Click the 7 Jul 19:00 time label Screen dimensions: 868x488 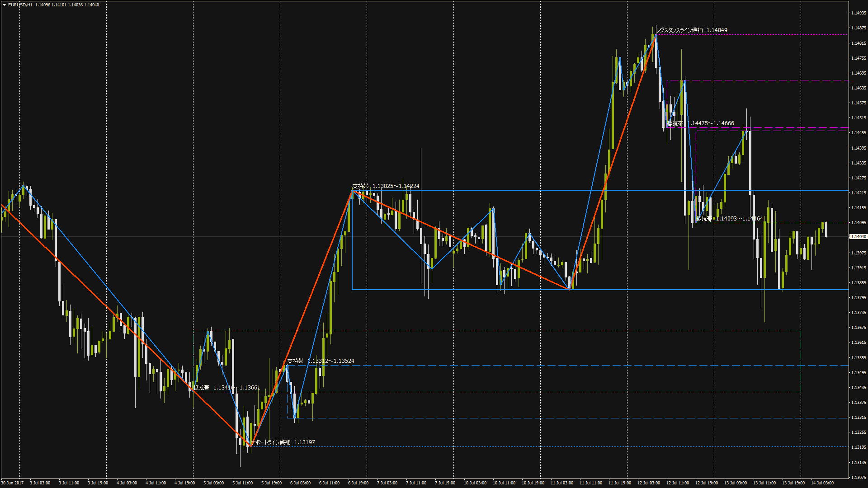(445, 483)
